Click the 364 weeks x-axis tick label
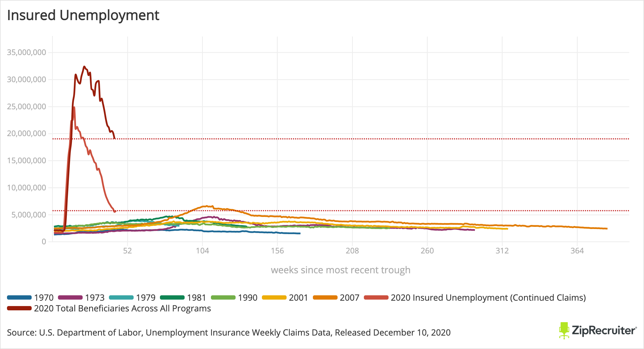This screenshot has height=349, width=644. [577, 251]
